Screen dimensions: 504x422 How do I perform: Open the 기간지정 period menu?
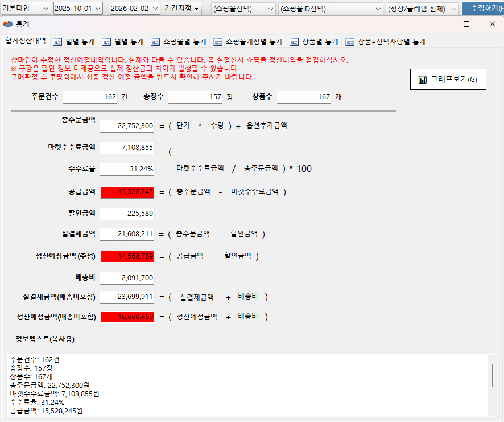[182, 9]
